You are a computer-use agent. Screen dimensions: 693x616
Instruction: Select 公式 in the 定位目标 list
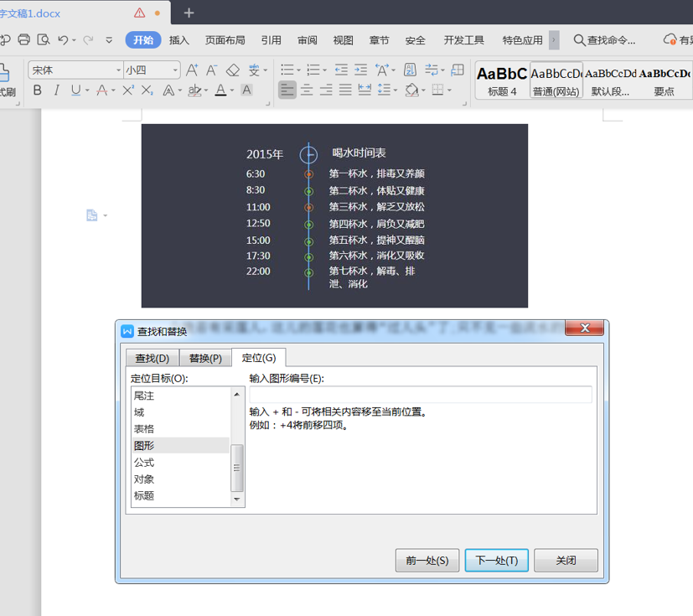pyautogui.click(x=181, y=463)
